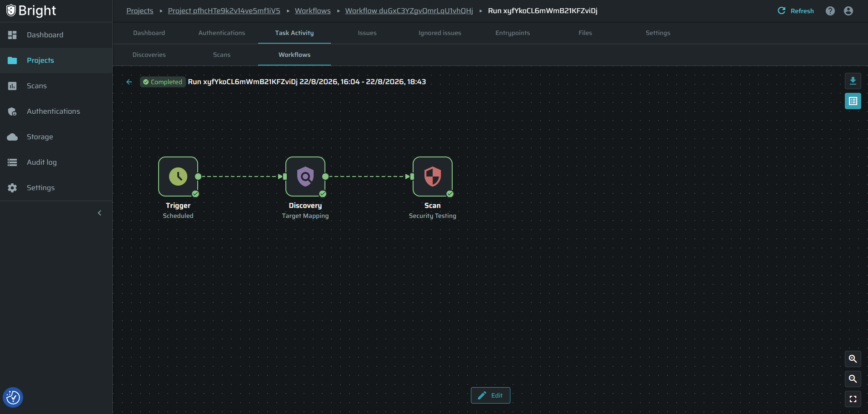Viewport: 868px width, 414px height.
Task: Open the Dashboard sidebar icon
Action: coord(12,35)
